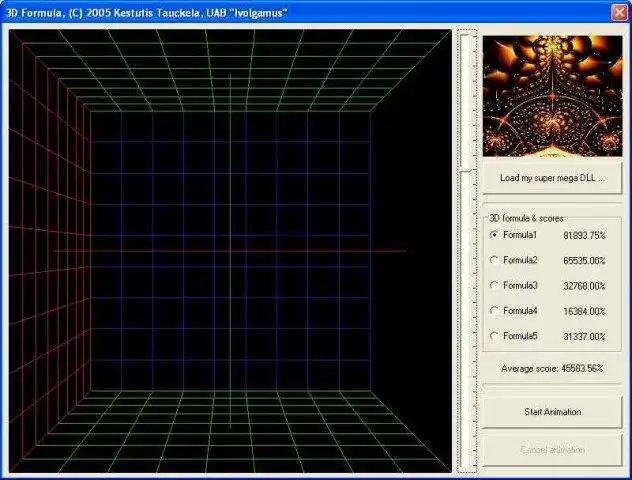Click the Load my super mega DLL button

point(552,178)
